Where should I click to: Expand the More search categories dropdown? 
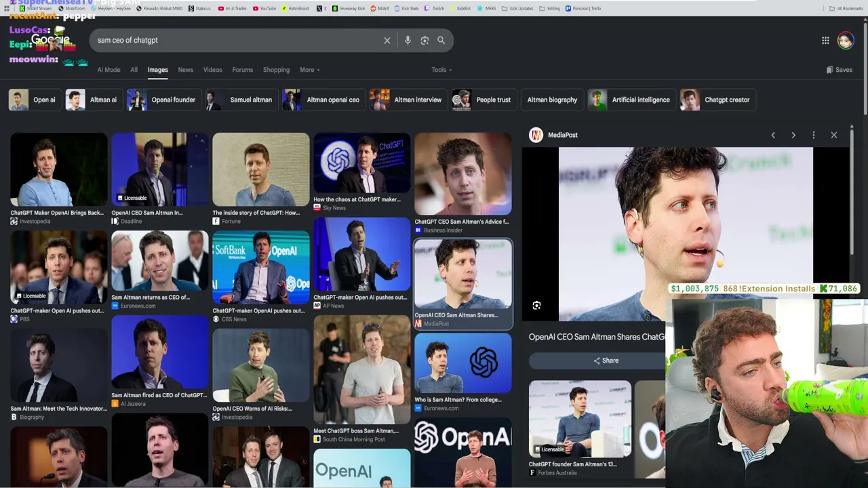click(x=310, y=70)
